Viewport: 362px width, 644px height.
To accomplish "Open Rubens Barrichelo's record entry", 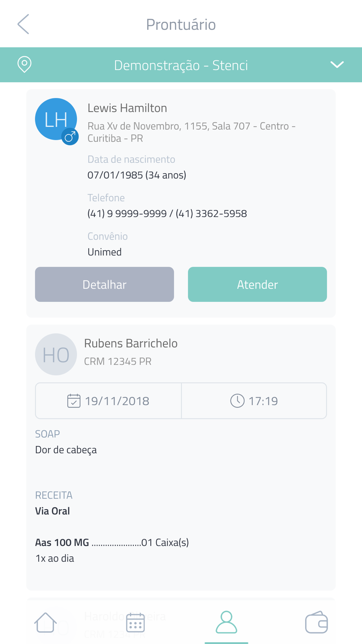I will [131, 343].
